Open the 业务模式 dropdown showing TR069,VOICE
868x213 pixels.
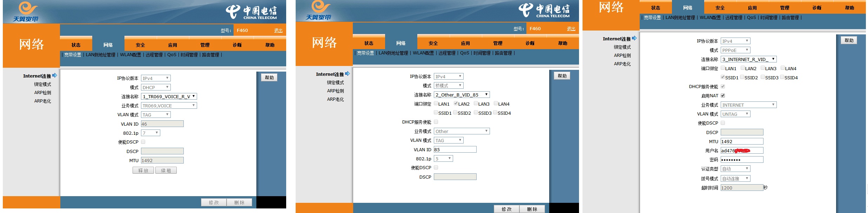[169, 106]
